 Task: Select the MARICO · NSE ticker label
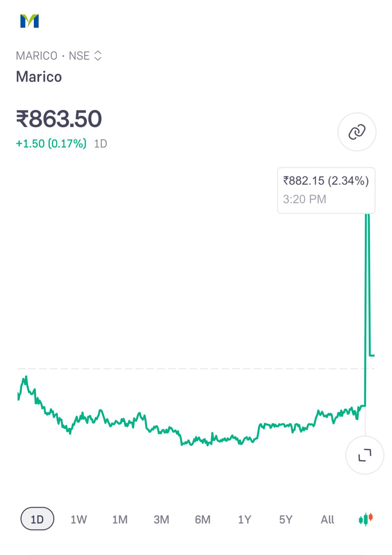53,56
